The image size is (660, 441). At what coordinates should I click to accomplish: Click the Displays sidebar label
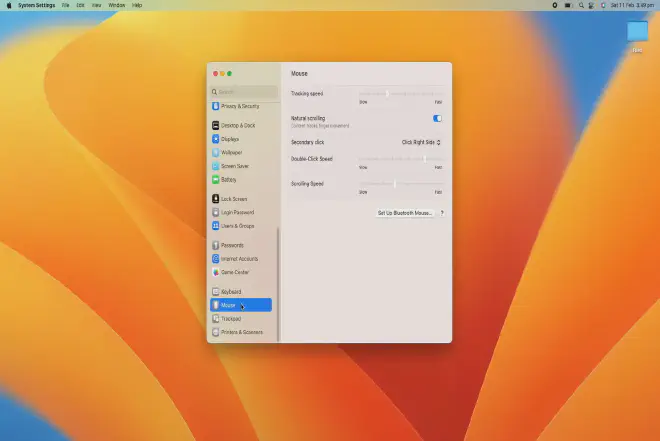(230, 139)
